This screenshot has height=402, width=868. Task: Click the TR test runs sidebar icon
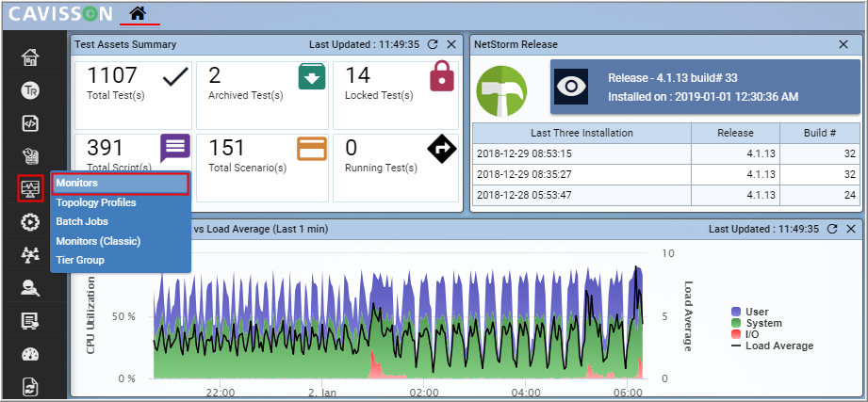[x=29, y=90]
